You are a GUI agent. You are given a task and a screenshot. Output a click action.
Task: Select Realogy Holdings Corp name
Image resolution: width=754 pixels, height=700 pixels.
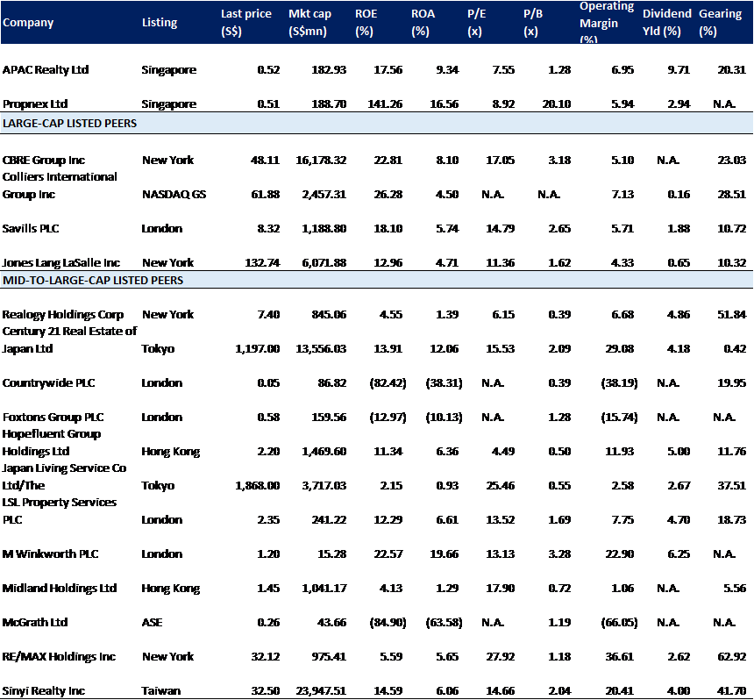click(63, 315)
